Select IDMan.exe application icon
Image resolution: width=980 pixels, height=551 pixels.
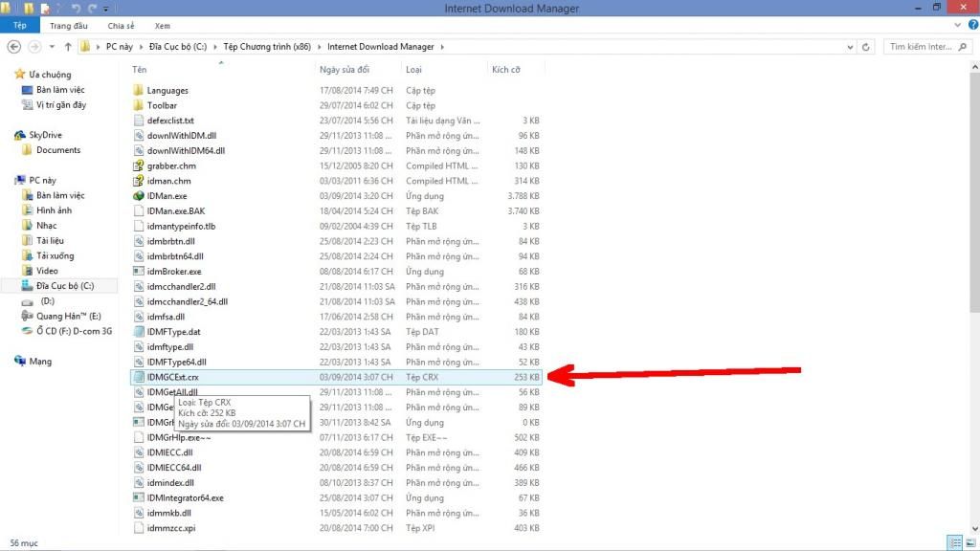[139, 195]
